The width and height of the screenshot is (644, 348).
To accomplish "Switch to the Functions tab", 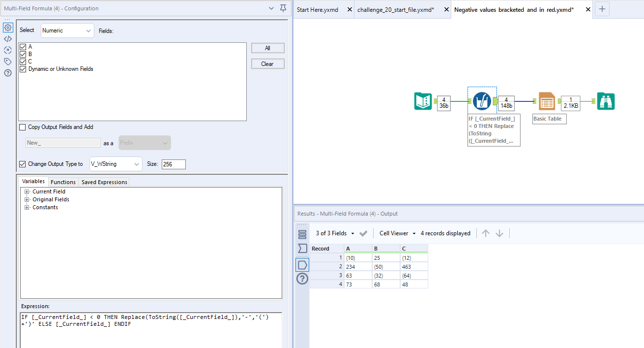I will 63,182.
